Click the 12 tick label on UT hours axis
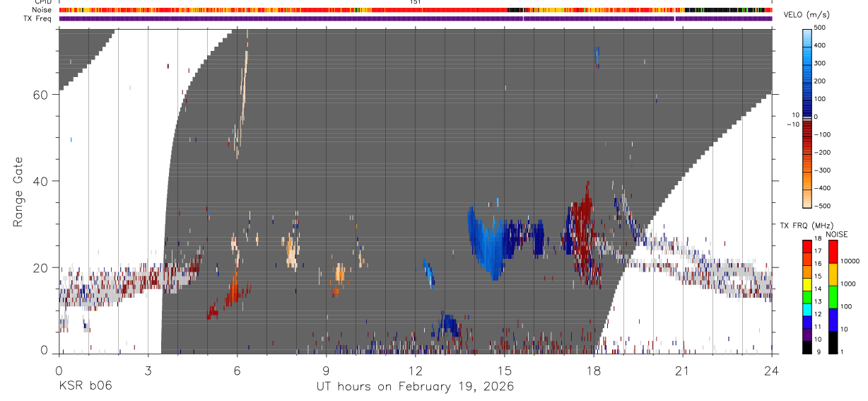868x401 pixels. 415,370
